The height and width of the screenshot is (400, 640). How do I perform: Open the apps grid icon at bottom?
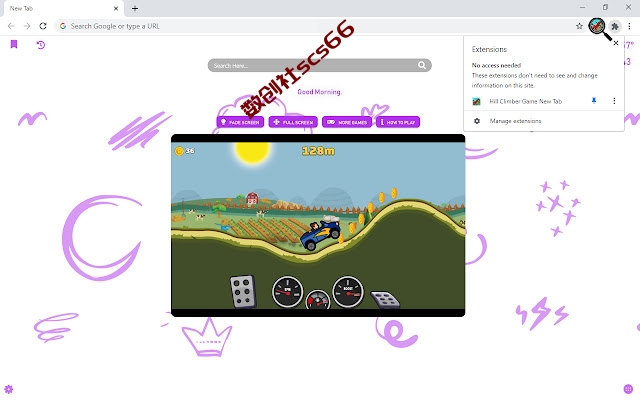pyautogui.click(x=628, y=389)
